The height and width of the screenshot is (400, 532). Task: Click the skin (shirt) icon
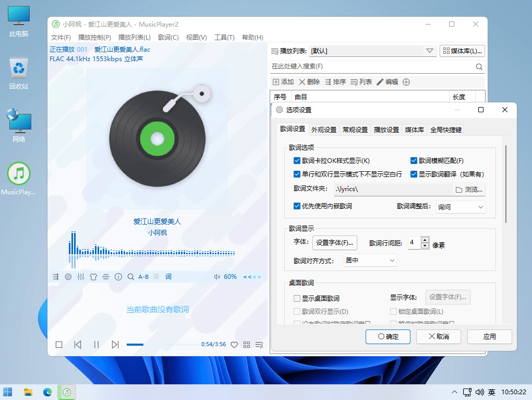(93, 277)
